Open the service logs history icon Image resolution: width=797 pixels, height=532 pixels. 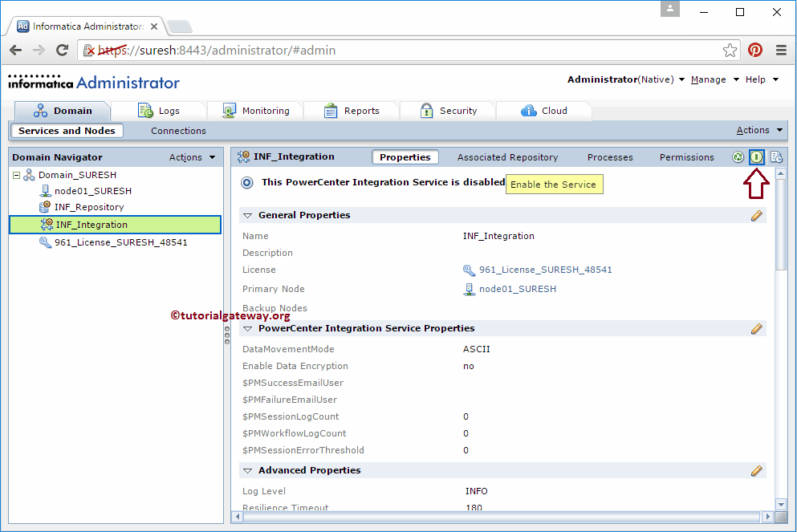pos(776,156)
